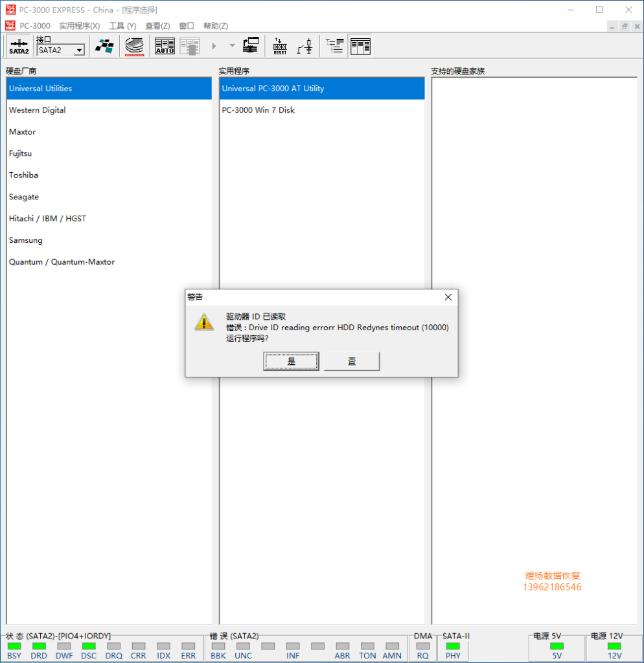Click the BSY status indicator
Image resolution: width=644 pixels, height=663 pixels.
pyautogui.click(x=14, y=646)
